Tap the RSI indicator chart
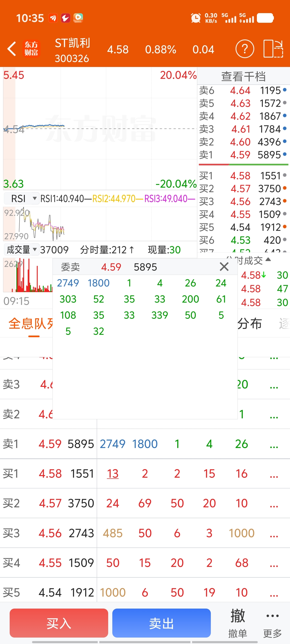The image size is (290, 644). pos(100,224)
